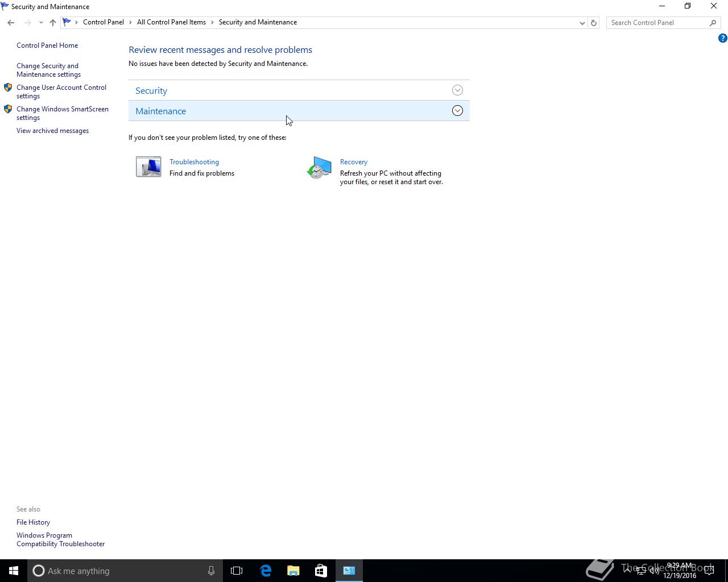
Task: Click the network tray icon
Action: [640, 571]
